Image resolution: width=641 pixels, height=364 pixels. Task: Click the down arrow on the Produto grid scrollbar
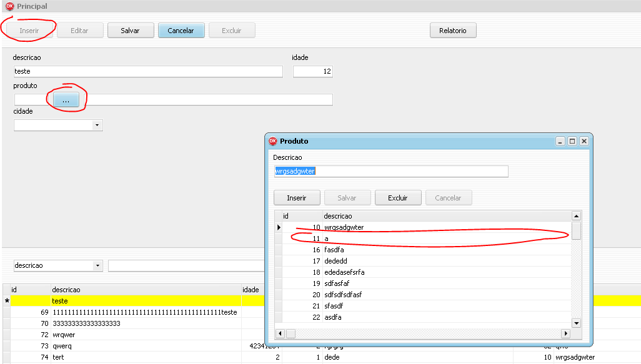point(576,323)
